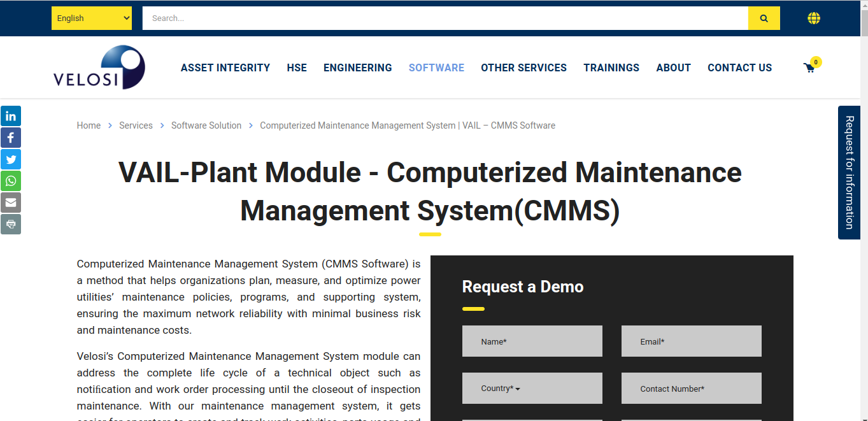Click the Software Solution breadcrumb link
The width and height of the screenshot is (868, 421).
206,125
